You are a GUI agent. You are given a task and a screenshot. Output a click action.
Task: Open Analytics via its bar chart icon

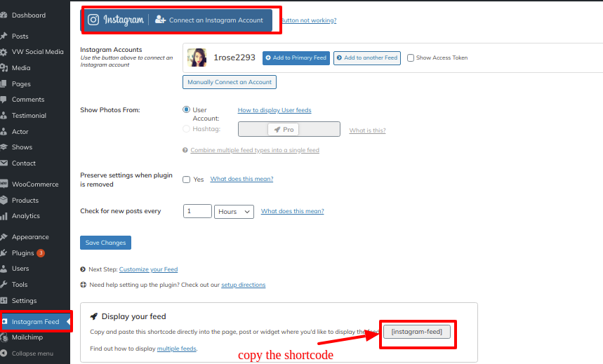click(4, 216)
